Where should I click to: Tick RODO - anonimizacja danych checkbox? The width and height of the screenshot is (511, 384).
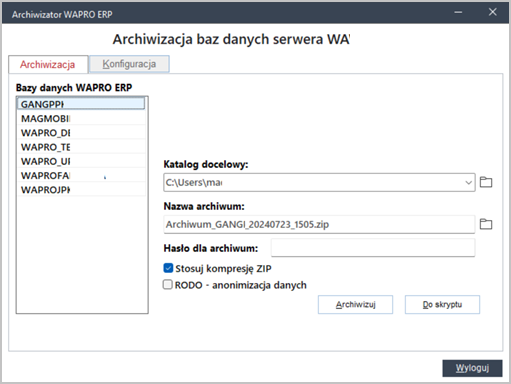168,285
